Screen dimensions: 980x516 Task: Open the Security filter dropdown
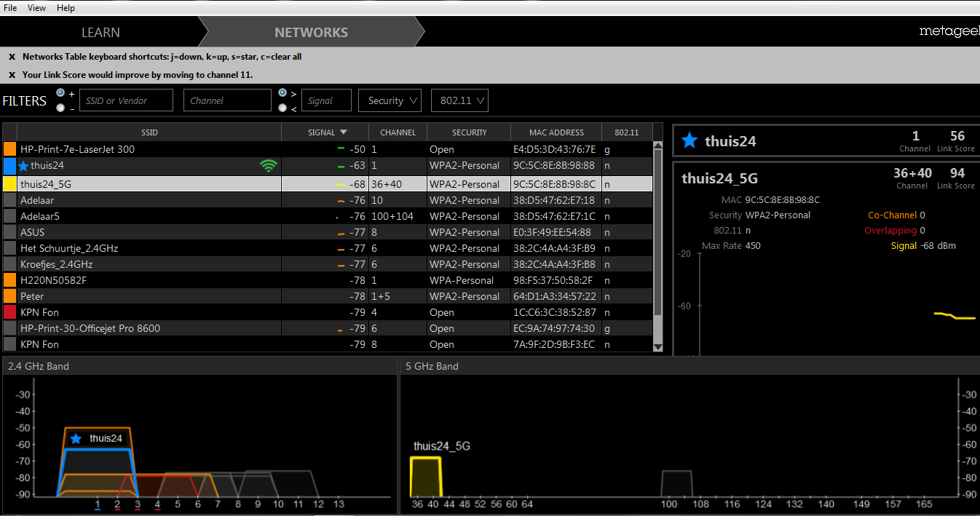point(390,101)
